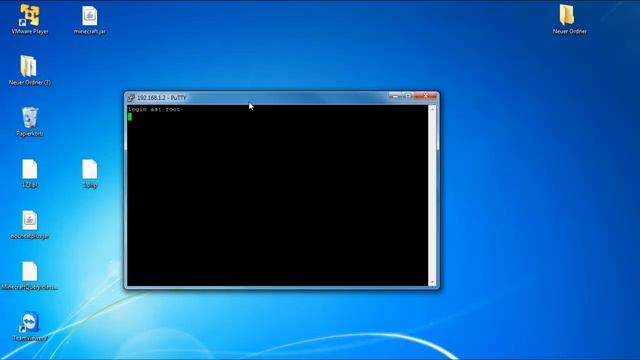Select the TeamViewer 7 desktop shortcut
640x360 pixels.
[x=30, y=327]
